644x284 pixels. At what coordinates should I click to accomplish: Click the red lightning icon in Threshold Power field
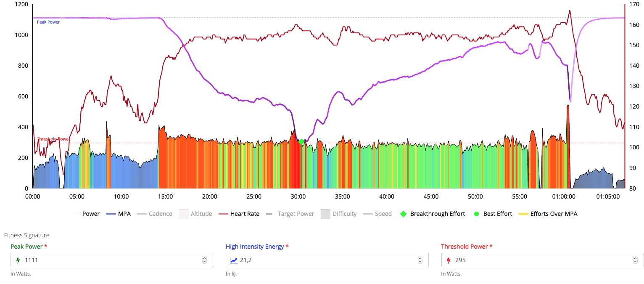click(449, 260)
